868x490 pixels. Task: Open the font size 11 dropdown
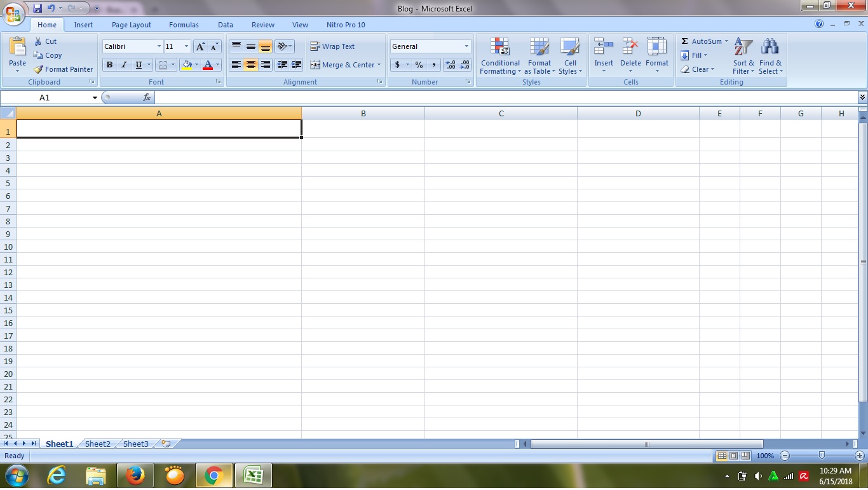186,46
